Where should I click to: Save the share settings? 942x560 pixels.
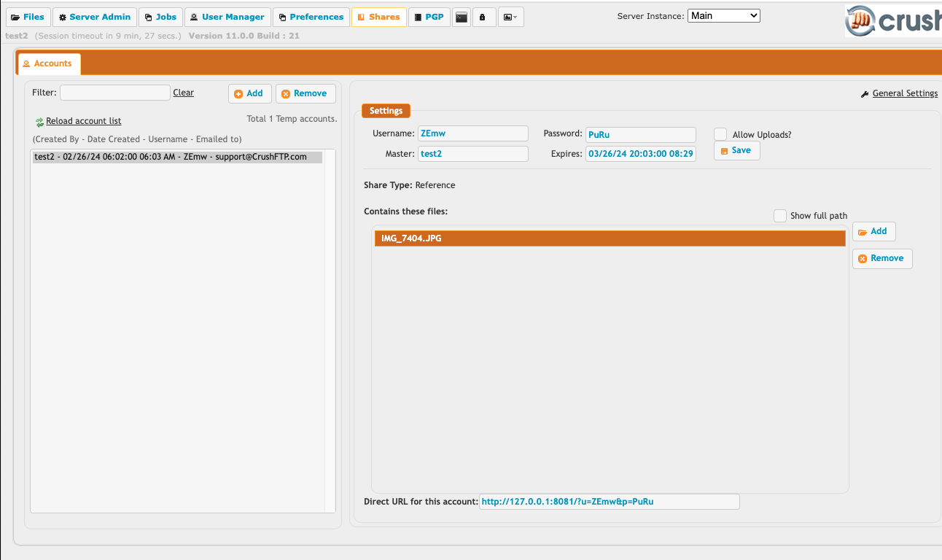736,150
